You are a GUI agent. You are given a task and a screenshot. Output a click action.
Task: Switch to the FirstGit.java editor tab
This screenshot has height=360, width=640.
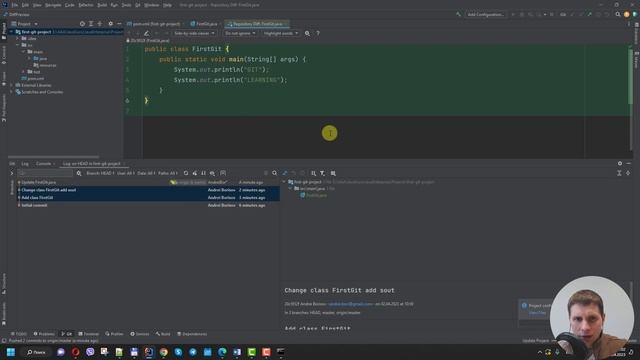point(204,24)
